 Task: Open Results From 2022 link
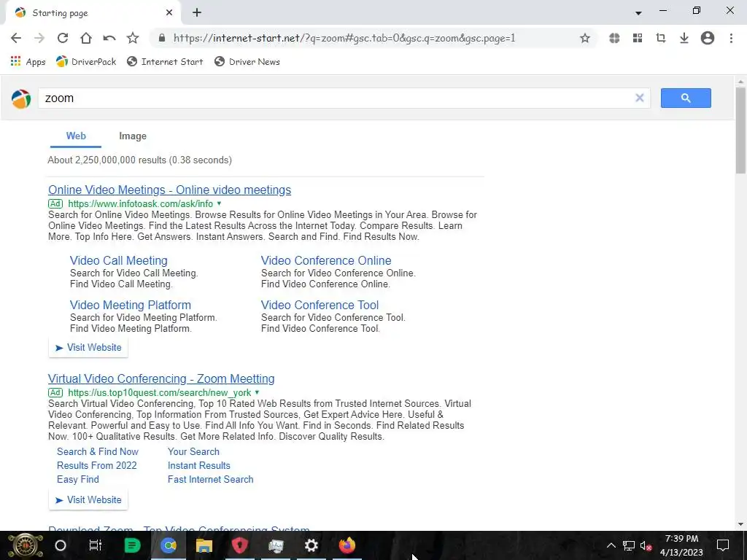coord(97,465)
